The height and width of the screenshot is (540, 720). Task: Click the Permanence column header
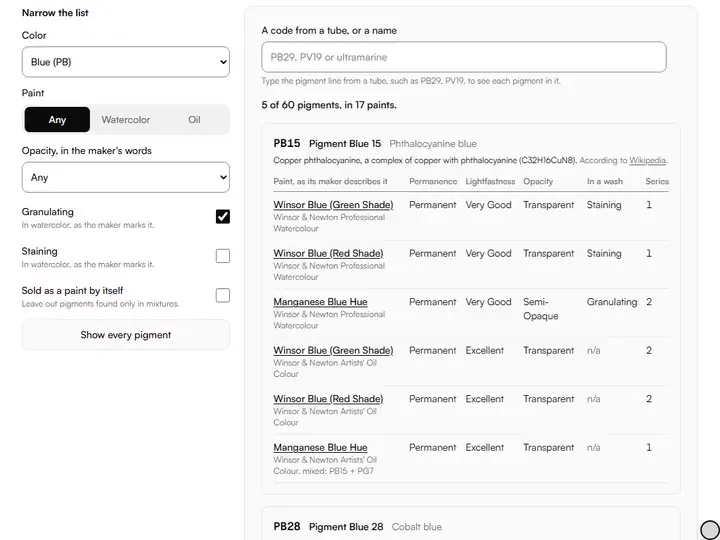tap(433, 181)
